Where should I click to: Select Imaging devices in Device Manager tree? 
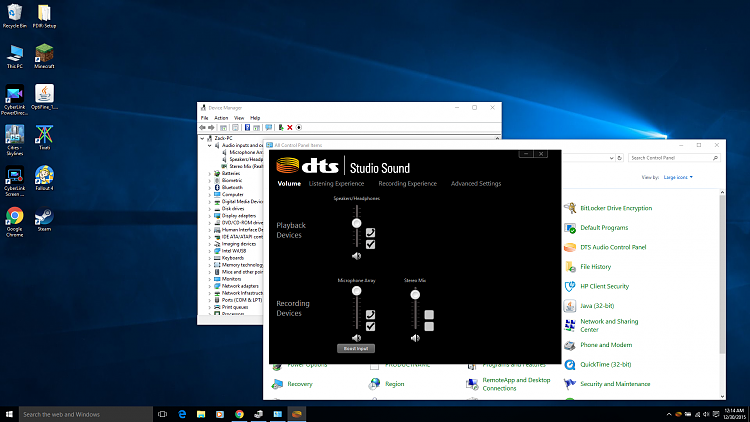239,244
